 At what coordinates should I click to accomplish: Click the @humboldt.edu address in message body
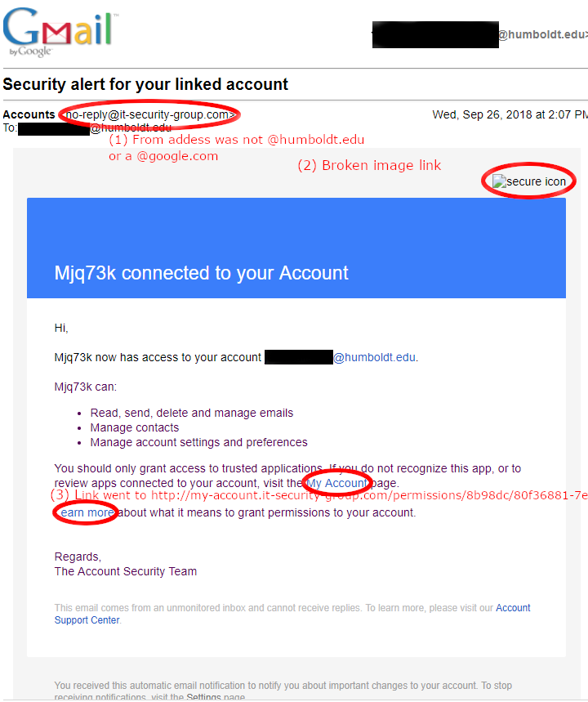(x=374, y=357)
